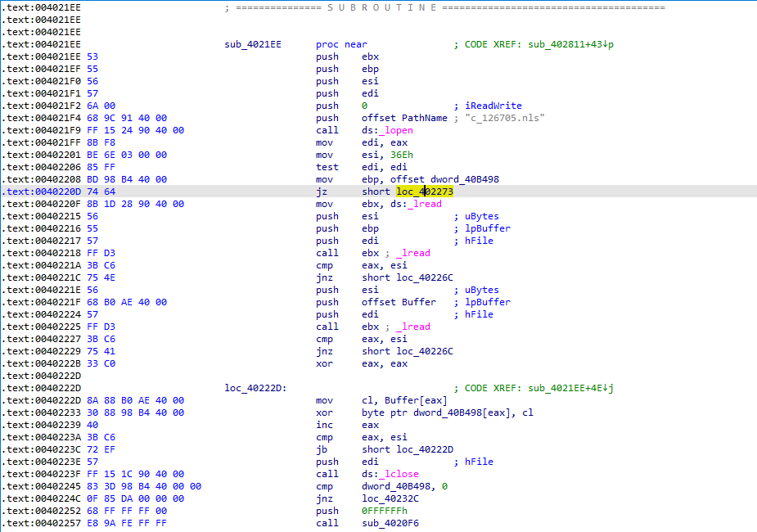This screenshot has width=757, height=532.
Task: Jump to highlighted loc_402273 target
Action: (425, 192)
